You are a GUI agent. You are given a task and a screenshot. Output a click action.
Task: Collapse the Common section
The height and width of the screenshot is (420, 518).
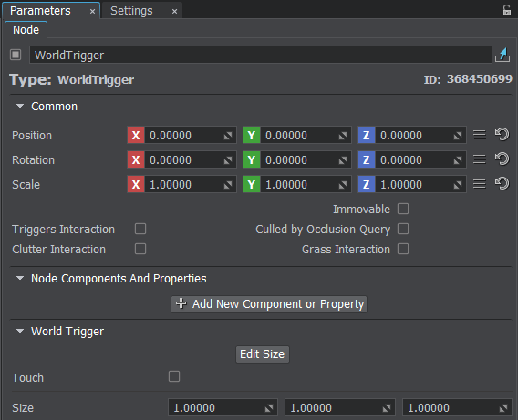(20, 107)
